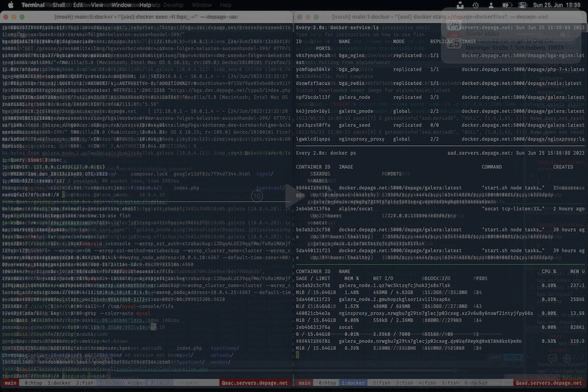The width and height of the screenshot is (588, 392).
Task: Open the Control Center icon
Action: click(523, 5)
